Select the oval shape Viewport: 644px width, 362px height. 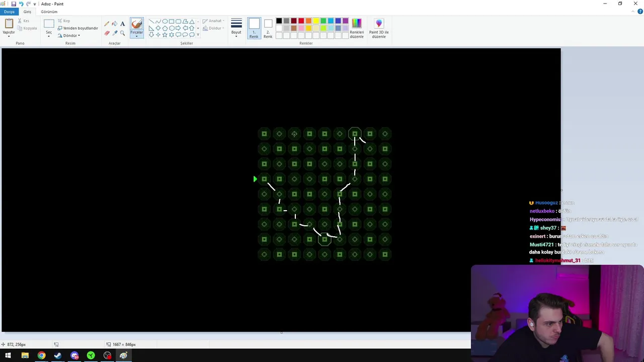pyautogui.click(x=165, y=22)
